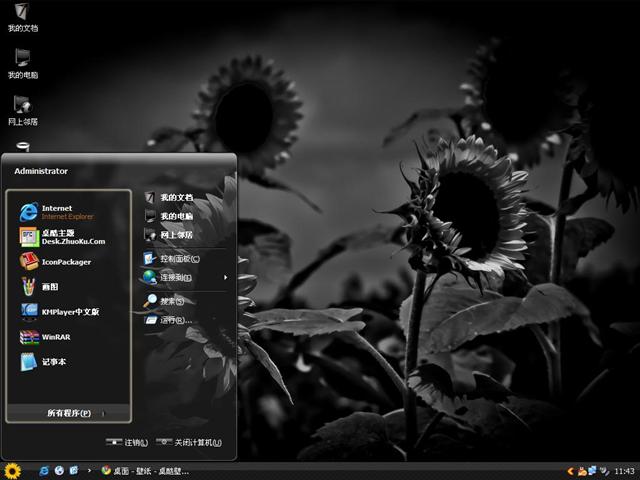Click the sunflower Start button

[x=12, y=470]
